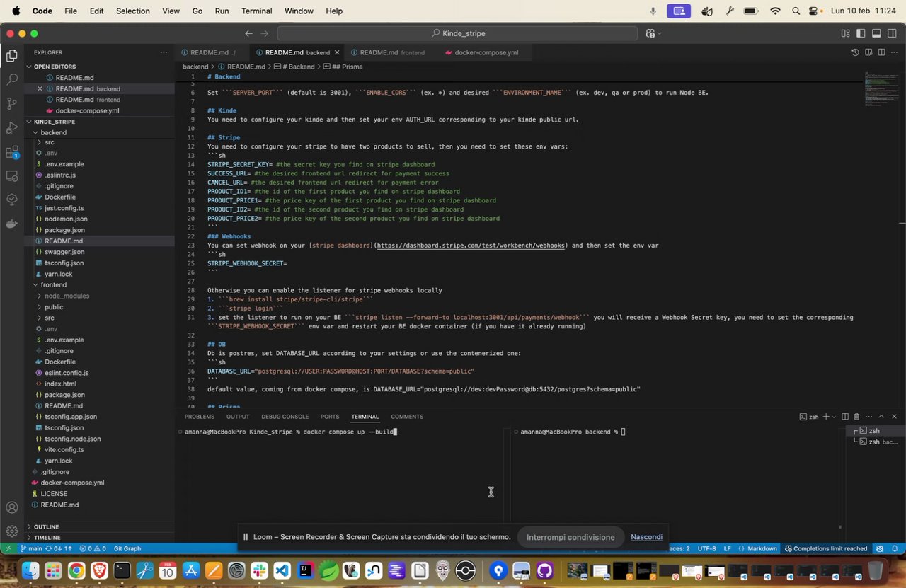Screen dimensions: 906x588
Task: Click Copilot status icon in status bar
Action: click(880, 548)
